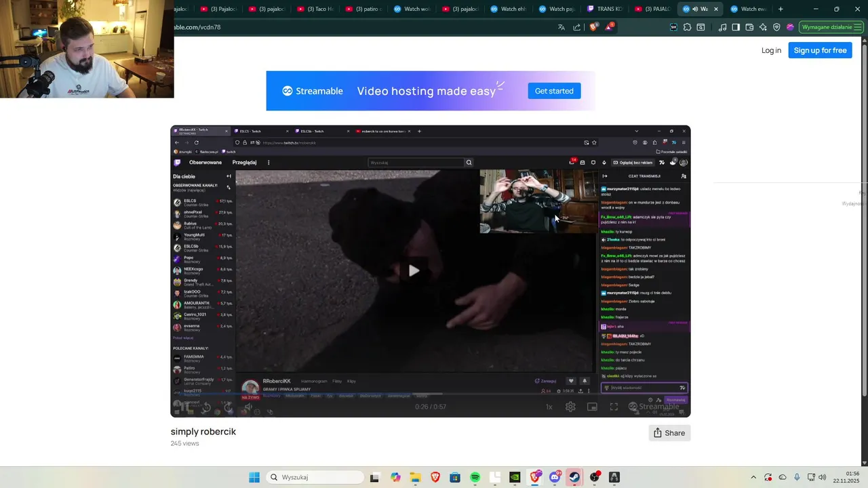Click the share page icon in the address bar
The height and width of the screenshot is (488, 868).
click(577, 27)
